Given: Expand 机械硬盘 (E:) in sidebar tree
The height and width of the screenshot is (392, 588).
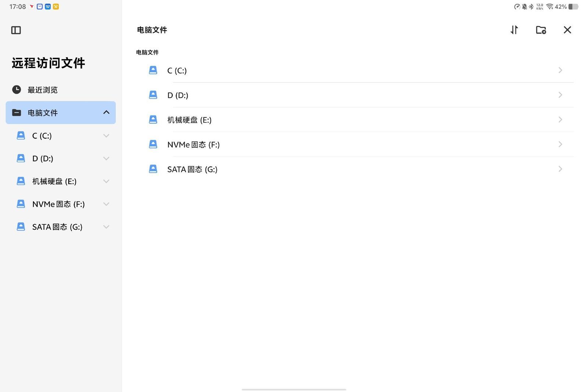Looking at the screenshot, I should (106, 181).
